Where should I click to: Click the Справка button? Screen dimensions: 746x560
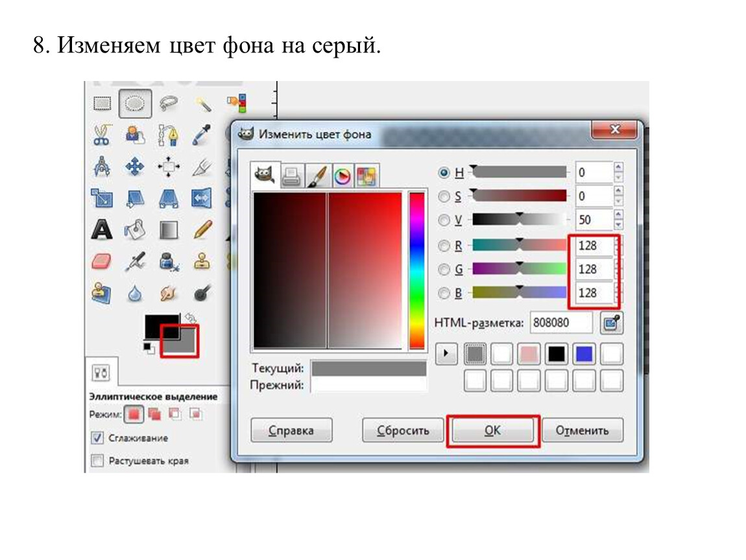point(291,430)
